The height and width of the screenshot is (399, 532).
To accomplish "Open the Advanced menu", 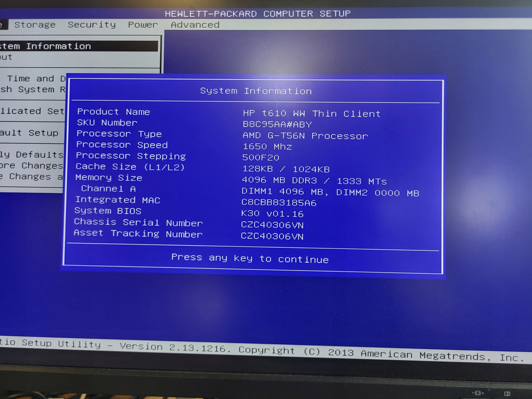I will pyautogui.click(x=195, y=25).
